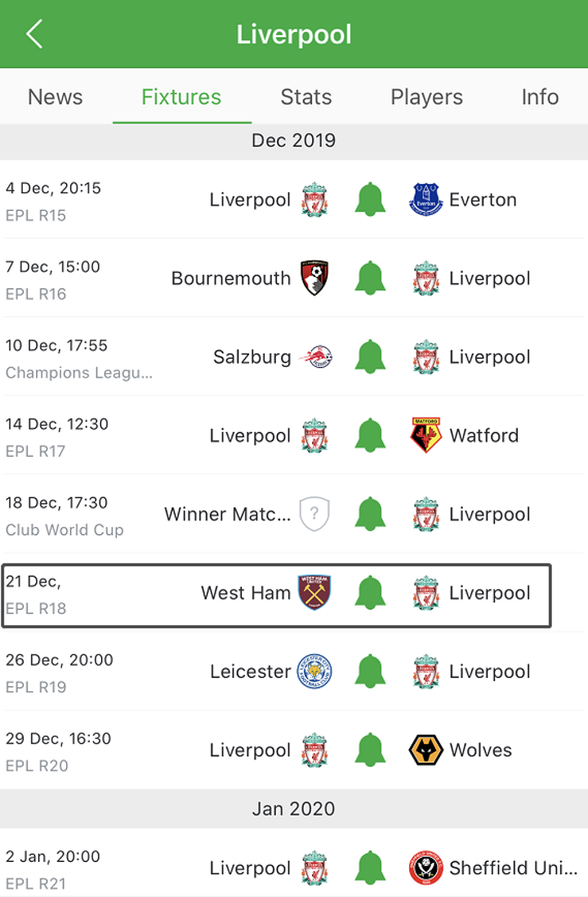This screenshot has height=897, width=588.
Task: Open the Bournemouth team badge
Action: (314, 278)
